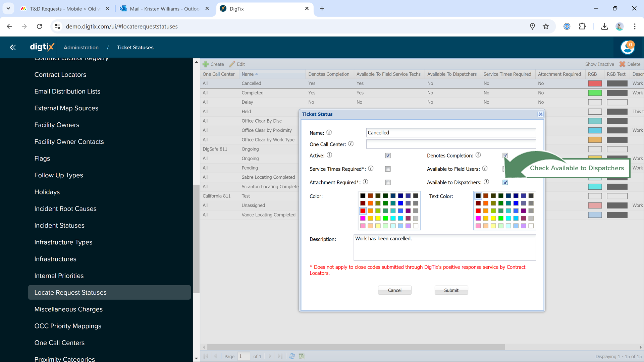Open tab search dropdown arrow in browser
This screenshot has width=644, height=362.
8,8
